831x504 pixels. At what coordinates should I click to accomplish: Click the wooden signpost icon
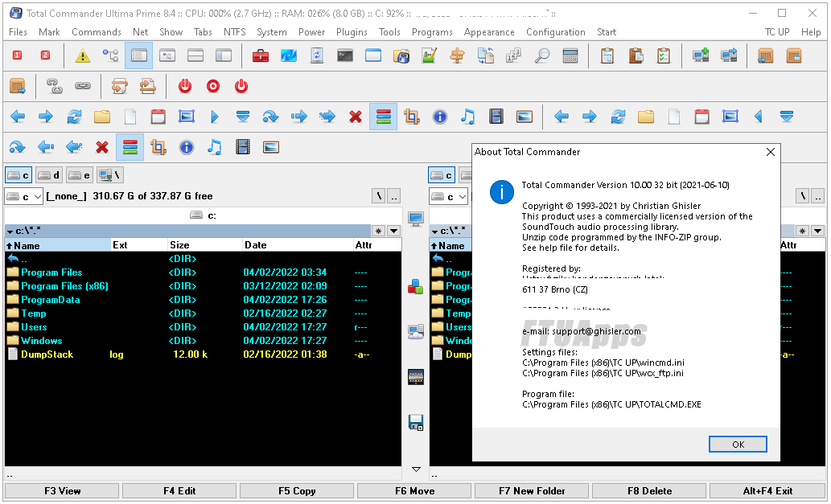coord(457,55)
